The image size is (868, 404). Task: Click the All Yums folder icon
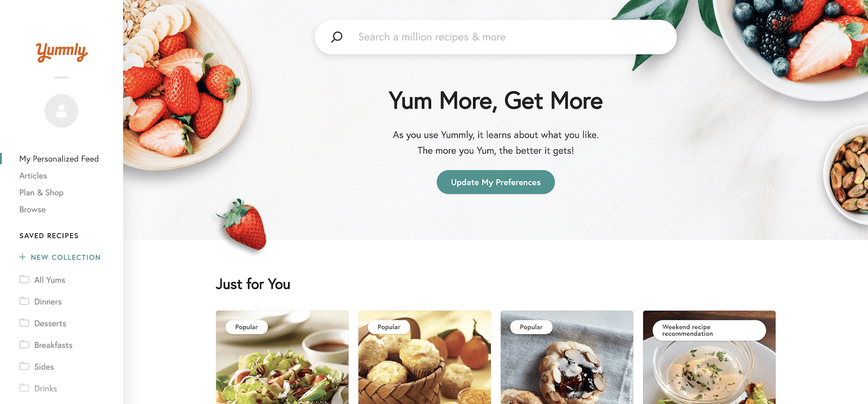click(x=24, y=279)
